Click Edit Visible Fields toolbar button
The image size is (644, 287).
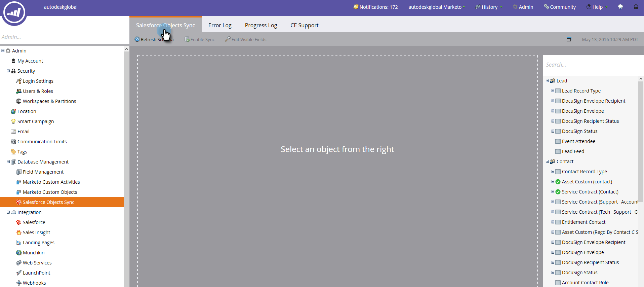[x=246, y=39]
